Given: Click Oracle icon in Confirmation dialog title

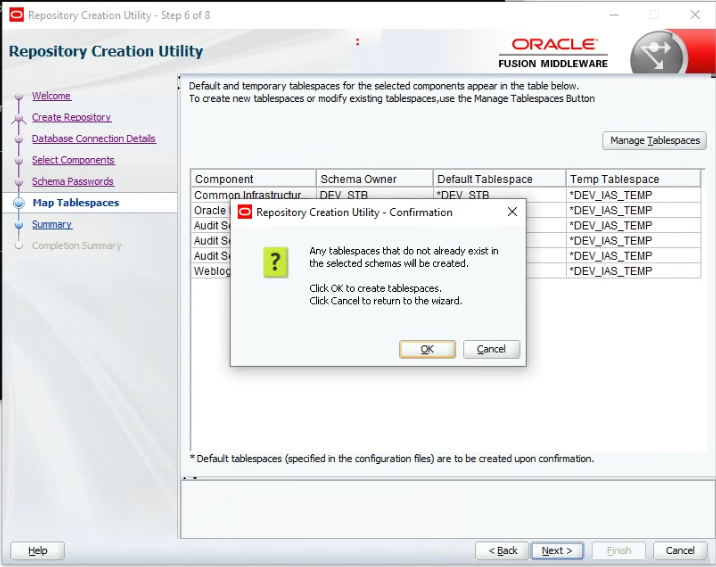Looking at the screenshot, I should click(245, 212).
